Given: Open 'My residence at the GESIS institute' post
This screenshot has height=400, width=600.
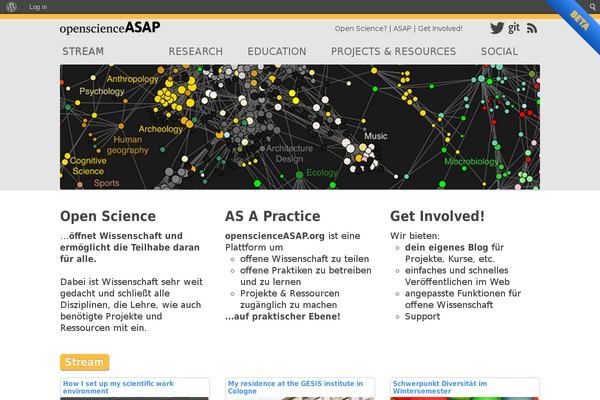Looking at the screenshot, I should click(x=295, y=387).
